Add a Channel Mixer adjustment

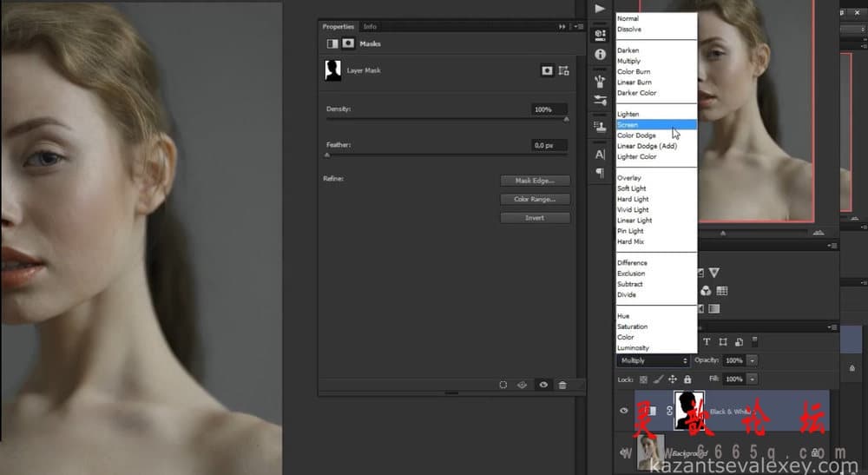(706, 291)
